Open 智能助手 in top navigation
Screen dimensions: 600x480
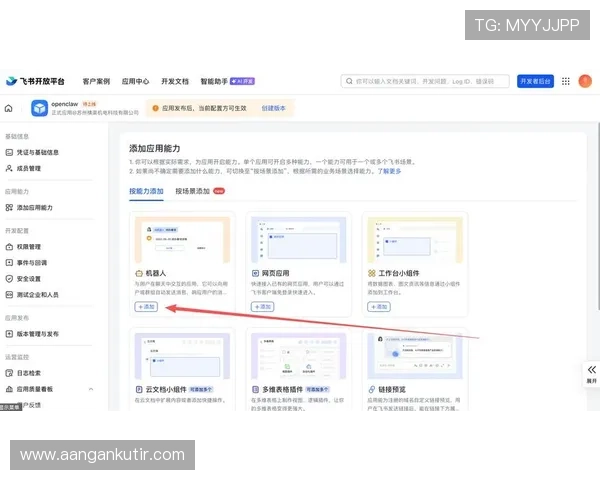214,81
